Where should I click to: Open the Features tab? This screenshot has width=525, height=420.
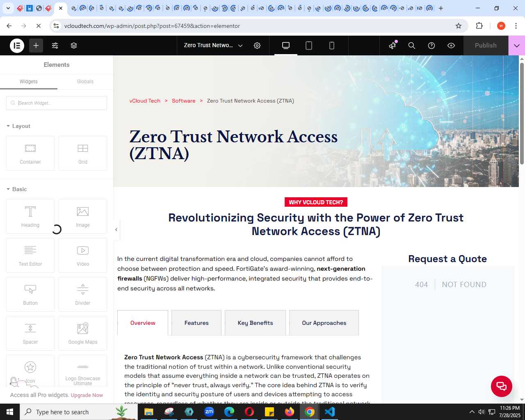click(196, 323)
